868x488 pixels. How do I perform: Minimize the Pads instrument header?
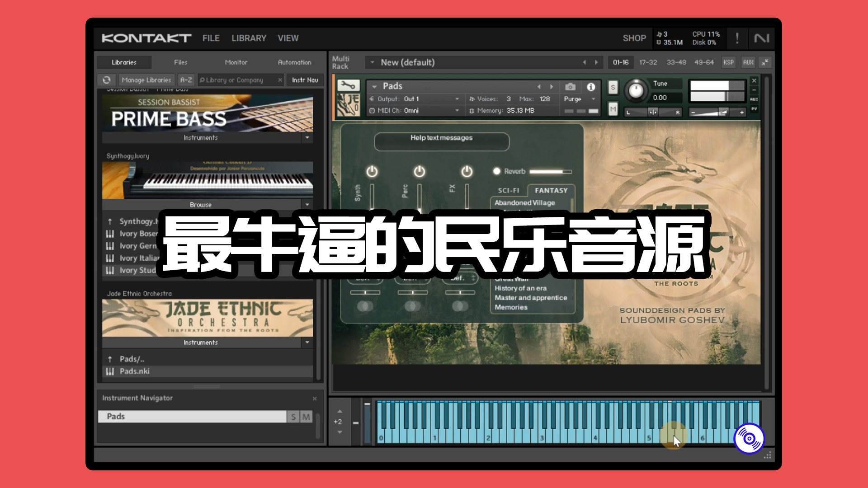click(754, 90)
